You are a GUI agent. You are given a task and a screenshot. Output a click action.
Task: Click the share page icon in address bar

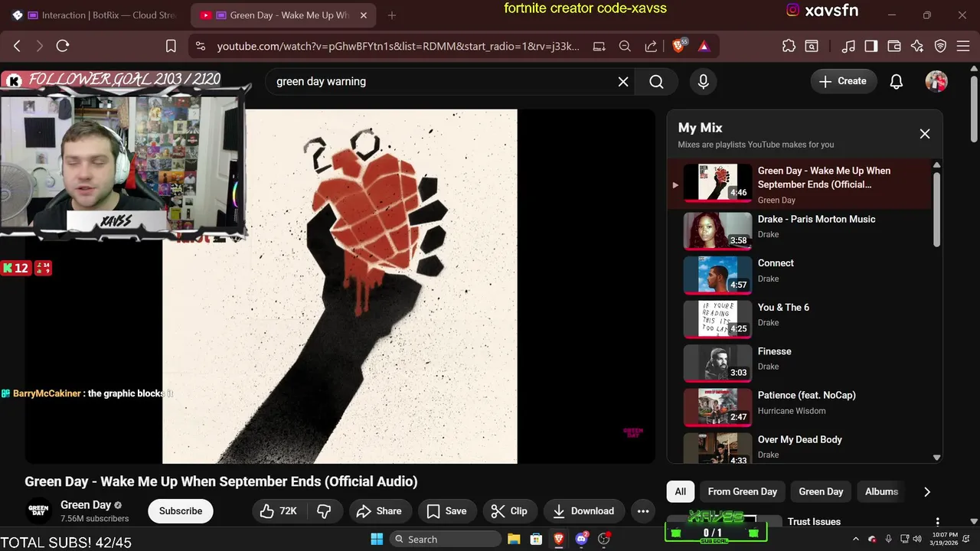(651, 46)
